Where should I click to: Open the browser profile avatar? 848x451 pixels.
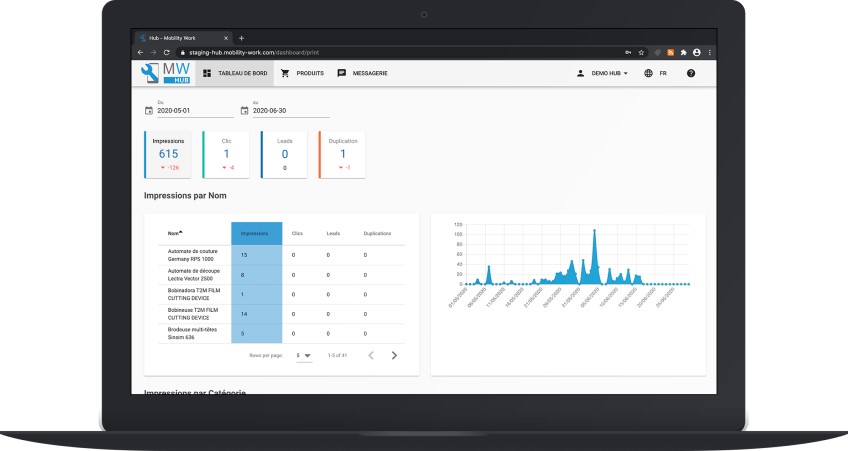click(697, 52)
